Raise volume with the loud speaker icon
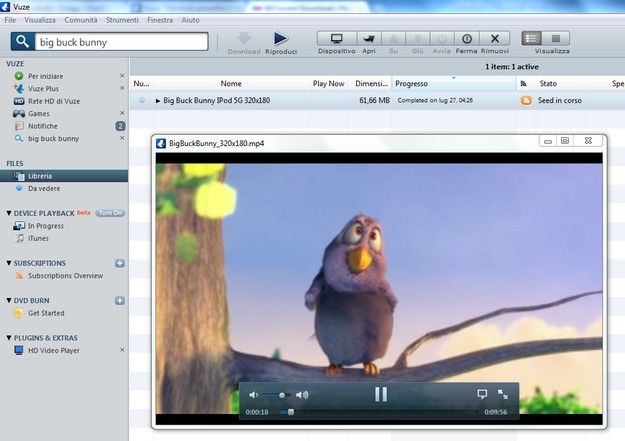The height and width of the screenshot is (441, 625). click(x=302, y=395)
